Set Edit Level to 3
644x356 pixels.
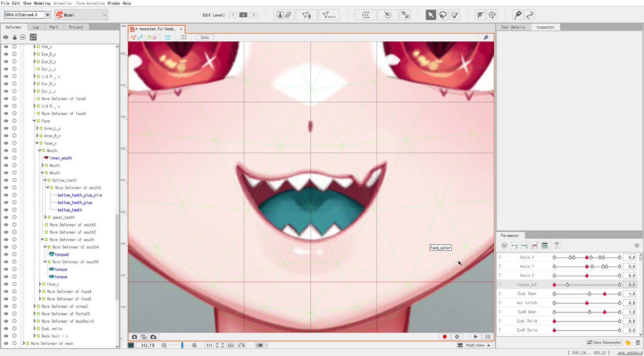pos(253,15)
